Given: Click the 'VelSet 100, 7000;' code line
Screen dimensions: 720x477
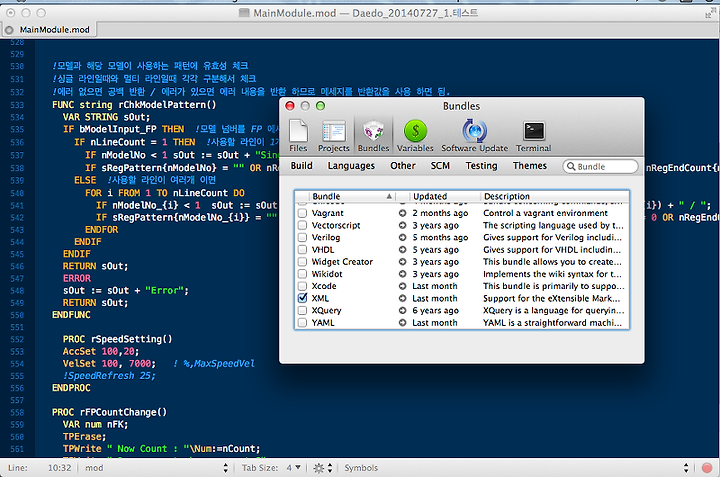Looking at the screenshot, I should (109, 363).
